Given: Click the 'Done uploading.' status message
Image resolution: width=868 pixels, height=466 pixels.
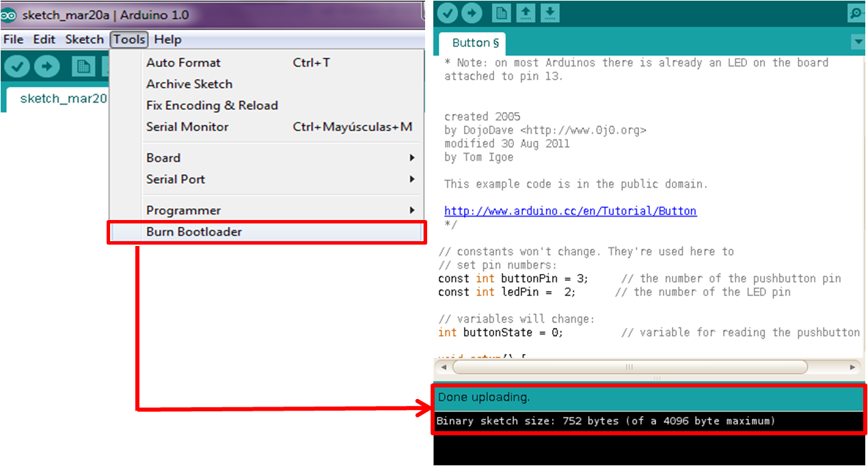Looking at the screenshot, I should [x=483, y=397].
